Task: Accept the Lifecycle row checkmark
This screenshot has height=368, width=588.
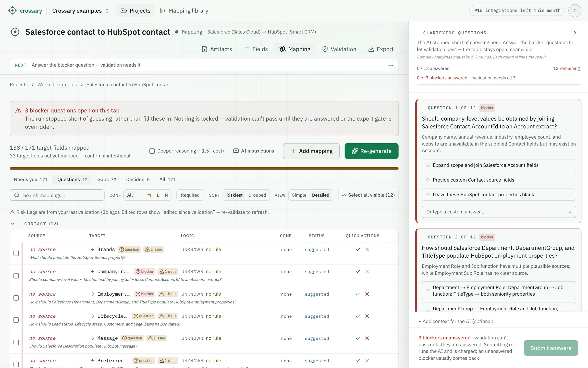Action: pos(358,316)
